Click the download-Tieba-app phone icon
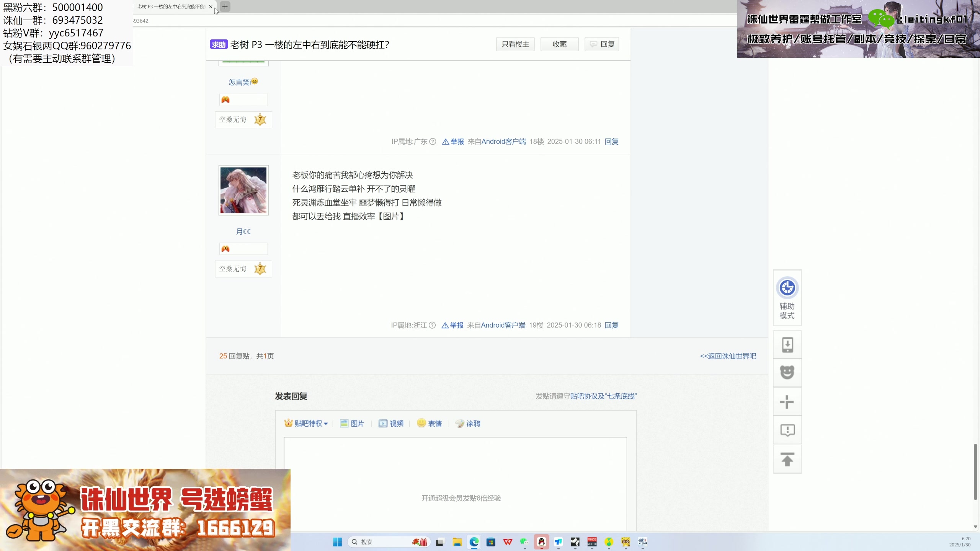This screenshot has width=980, height=551. (x=787, y=344)
